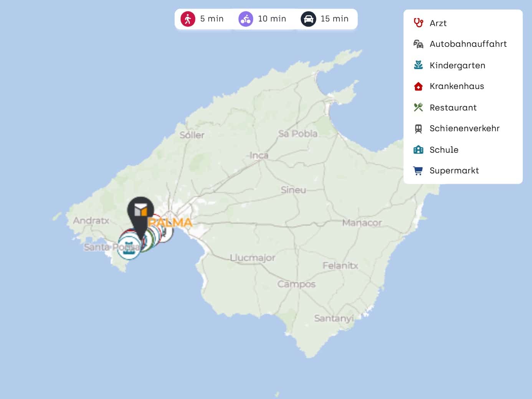This screenshot has width=532, height=399.
Task: Click the Llucmajor town label
Action: pos(253,258)
